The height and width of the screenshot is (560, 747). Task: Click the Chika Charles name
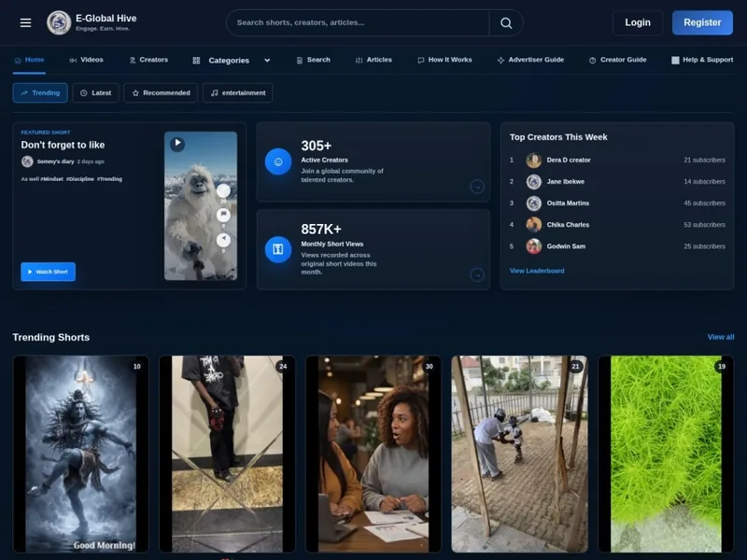point(568,225)
